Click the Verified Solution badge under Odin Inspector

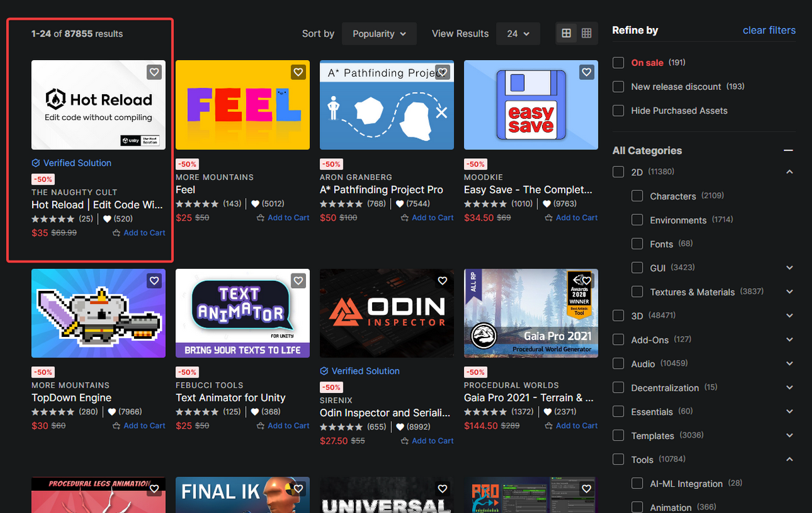(x=360, y=371)
